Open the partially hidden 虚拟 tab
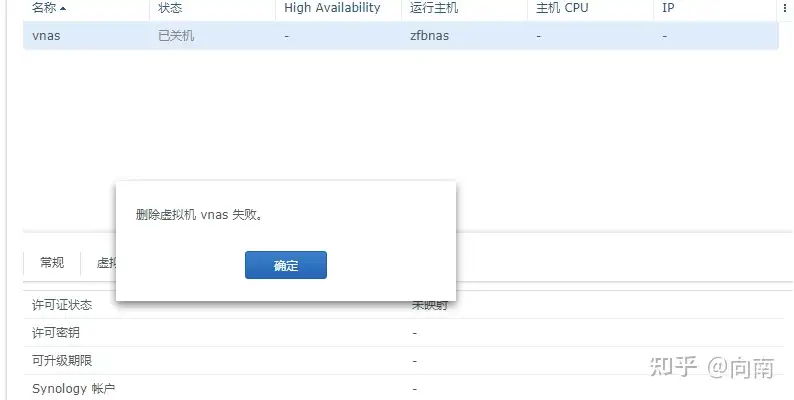 (106, 263)
